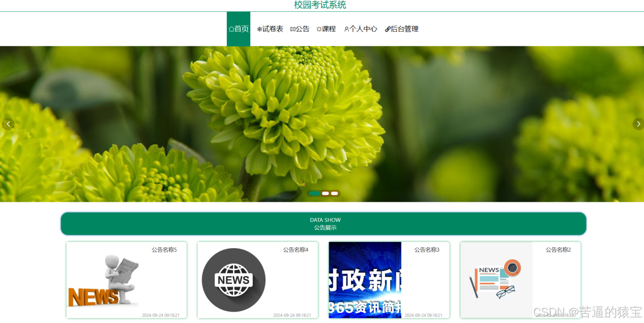This screenshot has height=323, width=644.
Task: Click the 公告名称4 globe NEWS thumbnail
Action: [x=234, y=280]
